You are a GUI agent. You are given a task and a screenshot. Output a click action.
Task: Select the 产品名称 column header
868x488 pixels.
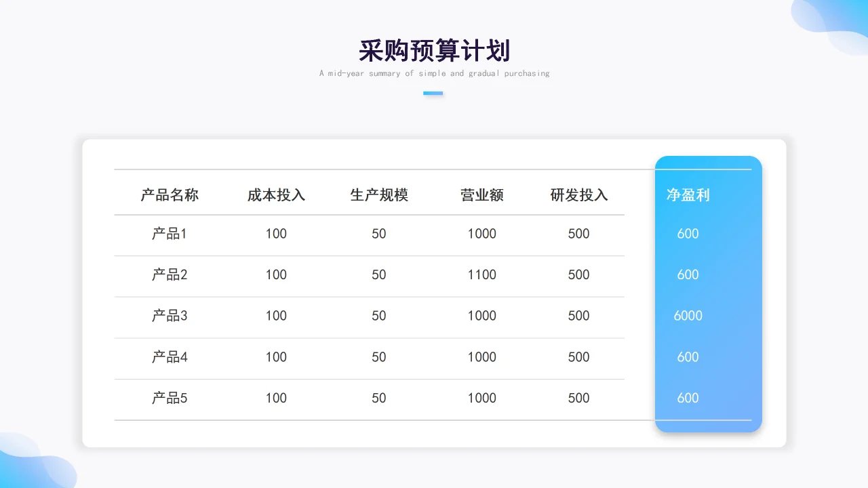[170, 195]
